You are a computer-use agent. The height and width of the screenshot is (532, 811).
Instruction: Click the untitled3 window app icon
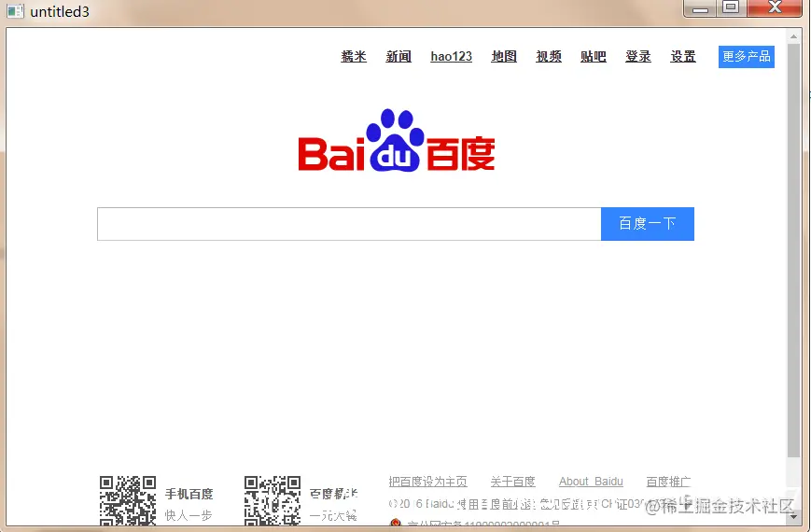pyautogui.click(x=16, y=11)
